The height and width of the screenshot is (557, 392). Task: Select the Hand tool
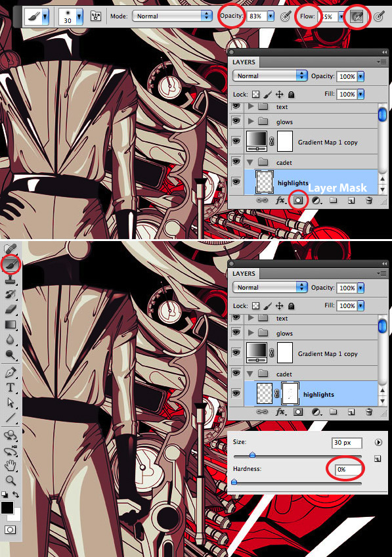(x=11, y=465)
